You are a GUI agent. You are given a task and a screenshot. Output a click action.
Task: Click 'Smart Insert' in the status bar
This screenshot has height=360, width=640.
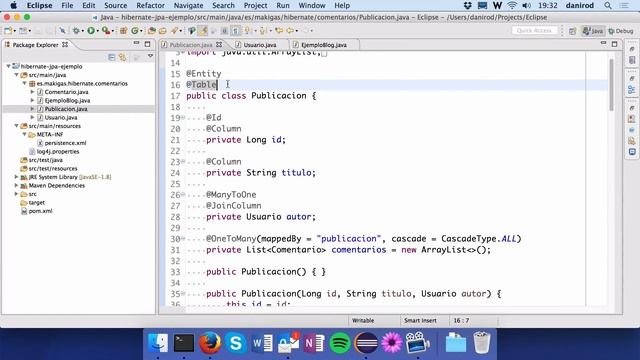420,320
